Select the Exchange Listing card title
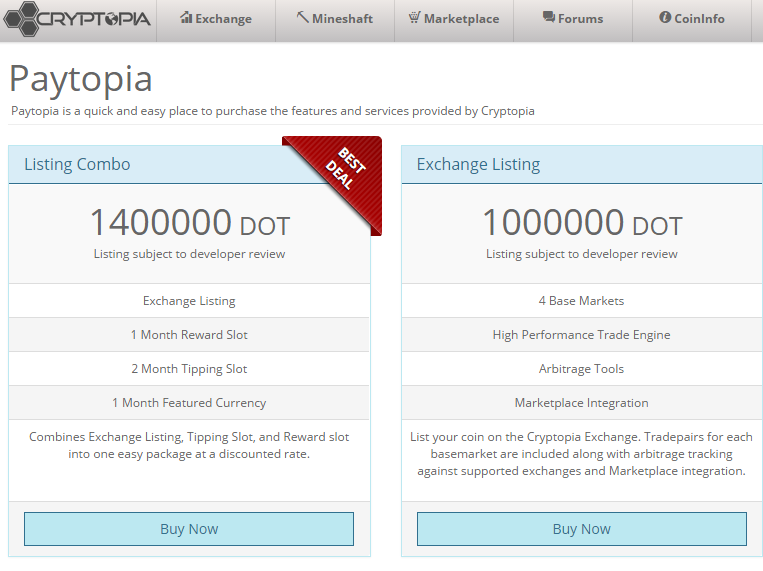Screen dimensions: 763x571 (478, 164)
